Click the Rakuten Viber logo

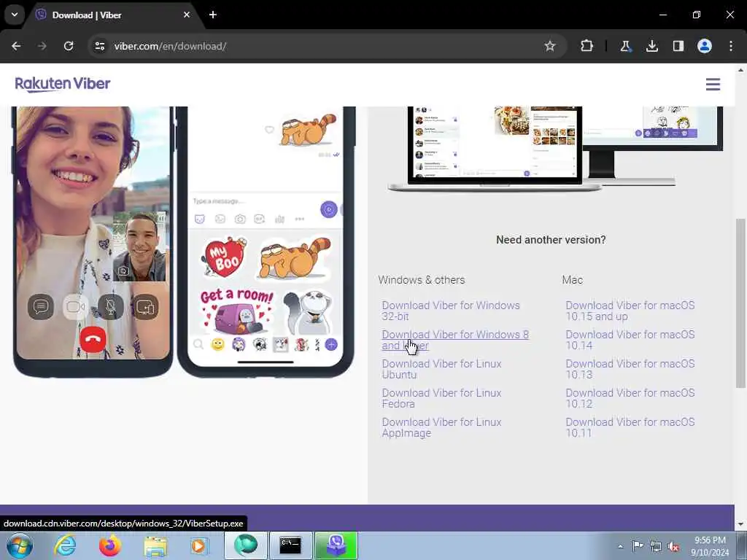pyautogui.click(x=63, y=85)
